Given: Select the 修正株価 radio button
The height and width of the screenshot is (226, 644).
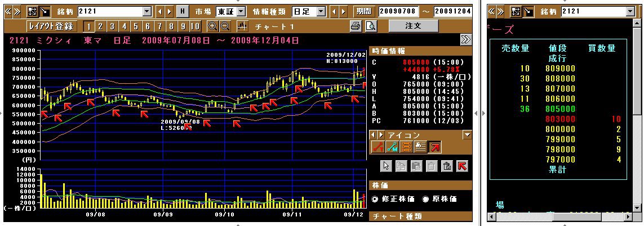Looking at the screenshot, I should [x=375, y=199].
